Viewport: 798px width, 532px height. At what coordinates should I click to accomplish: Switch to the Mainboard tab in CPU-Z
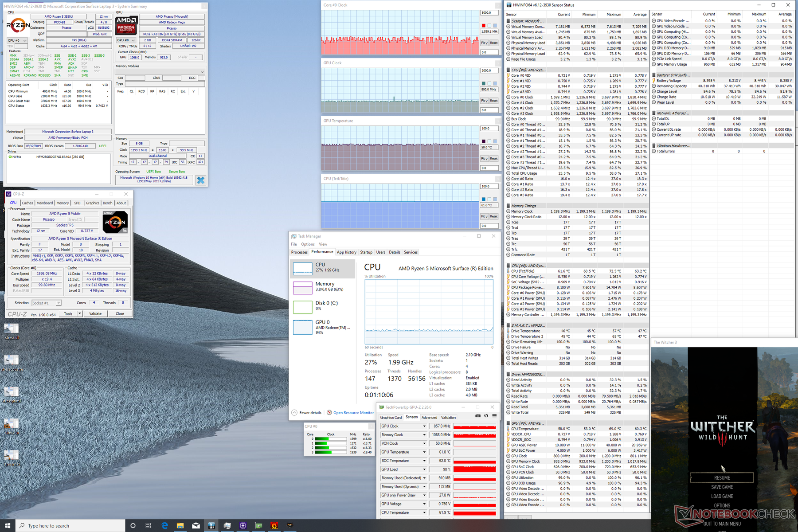point(45,203)
